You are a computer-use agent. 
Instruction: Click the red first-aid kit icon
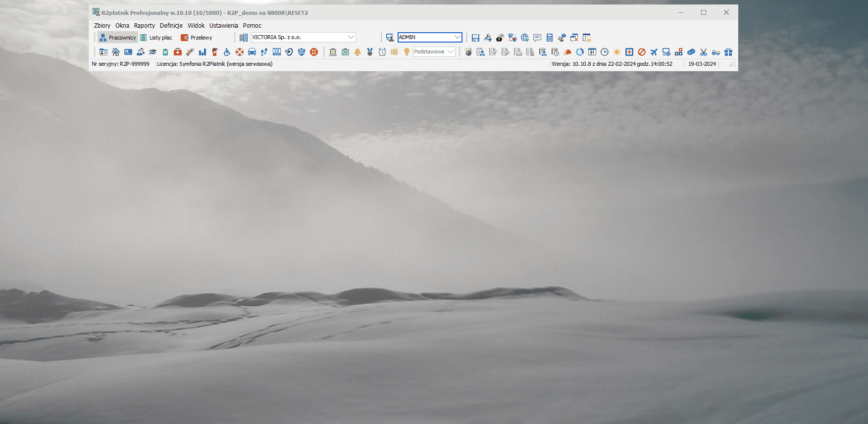pyautogui.click(x=178, y=52)
